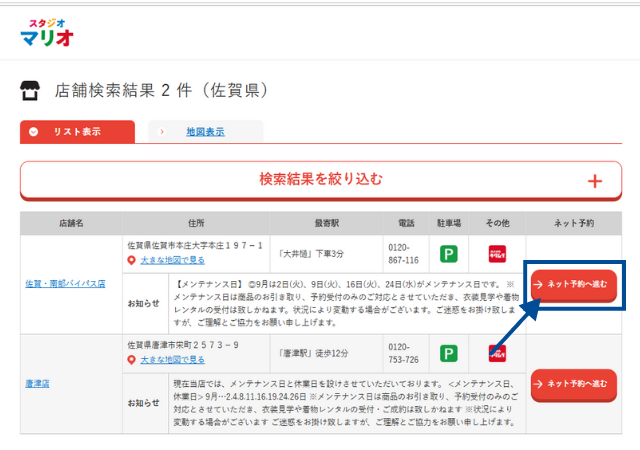
Task: Proceed to net reservation for 佐賀・南部バイパス店
Action: click(x=573, y=285)
